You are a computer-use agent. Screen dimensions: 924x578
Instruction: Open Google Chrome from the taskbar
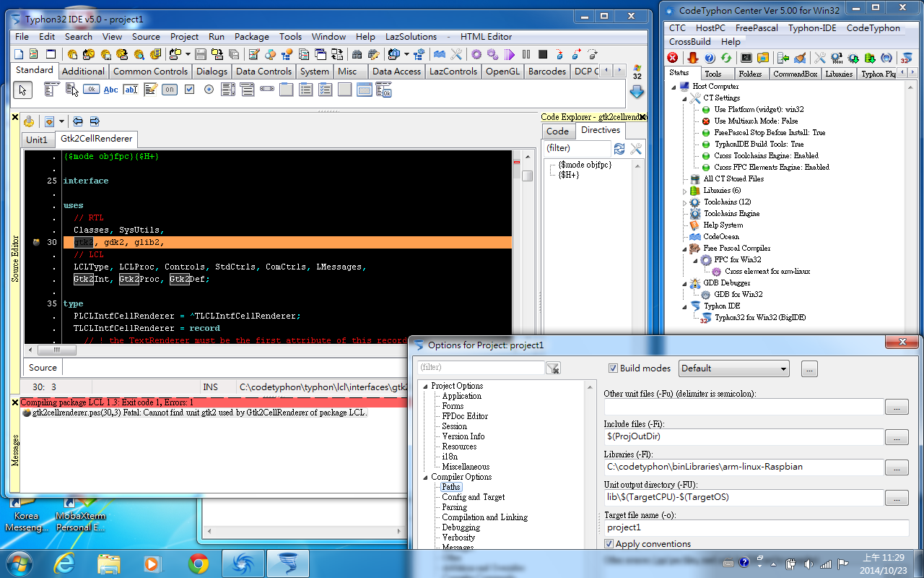point(199,563)
